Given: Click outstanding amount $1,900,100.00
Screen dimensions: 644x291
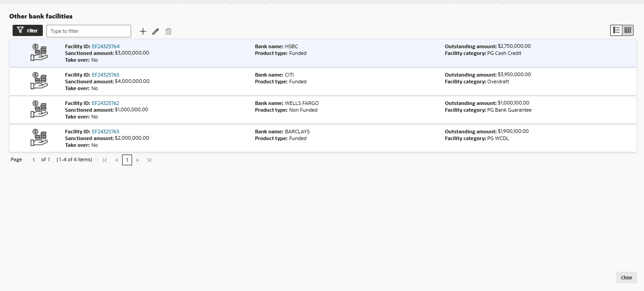Looking at the screenshot, I should (513, 131).
